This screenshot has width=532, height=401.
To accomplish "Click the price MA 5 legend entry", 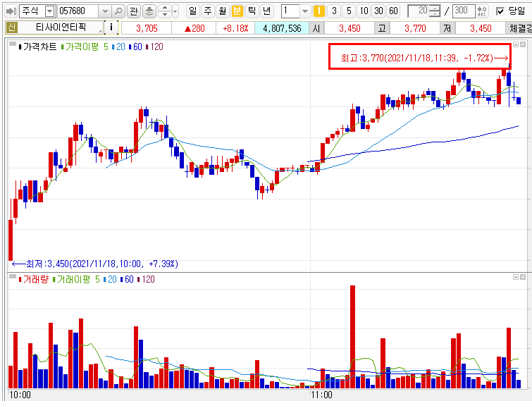I will tap(106, 47).
